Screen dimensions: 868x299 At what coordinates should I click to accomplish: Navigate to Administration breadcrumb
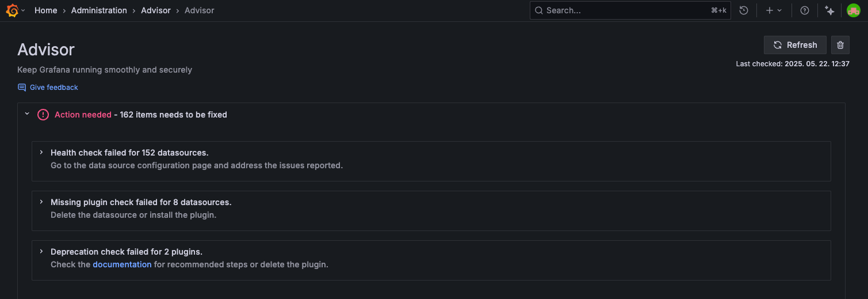[99, 10]
